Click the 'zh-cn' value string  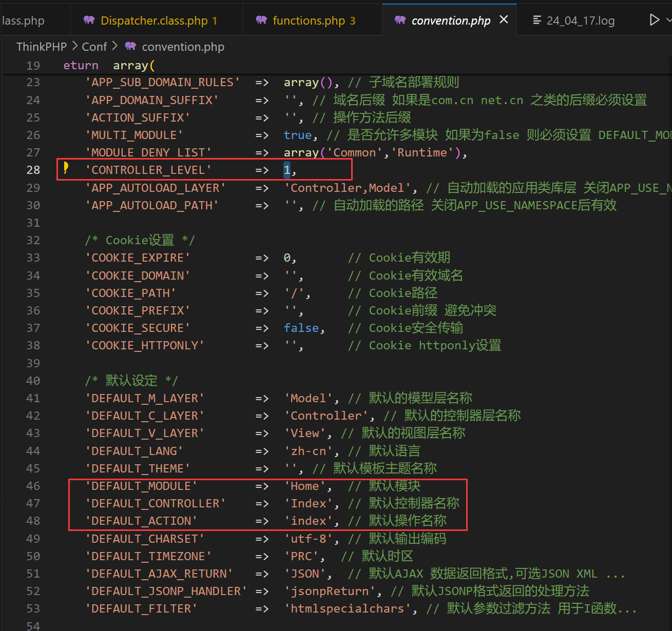(309, 451)
